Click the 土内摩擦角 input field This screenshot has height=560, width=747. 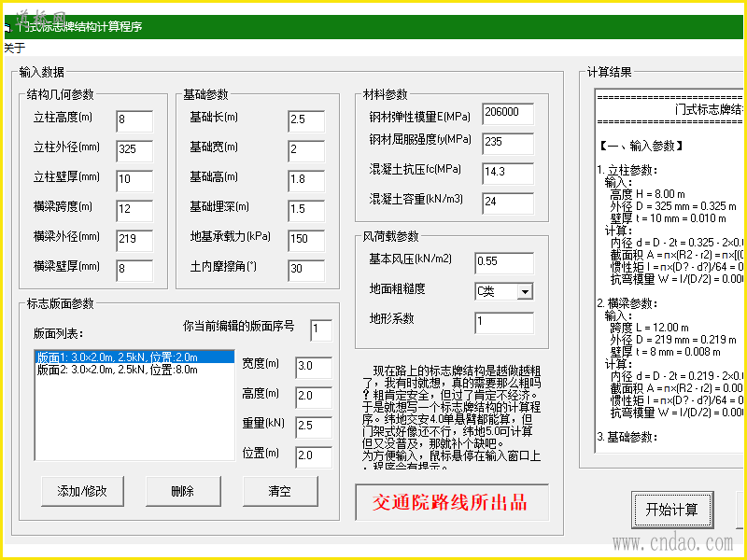pyautogui.click(x=306, y=271)
